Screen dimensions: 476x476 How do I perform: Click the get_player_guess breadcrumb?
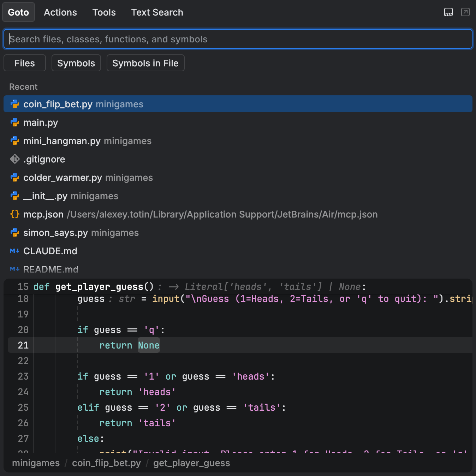(191, 463)
